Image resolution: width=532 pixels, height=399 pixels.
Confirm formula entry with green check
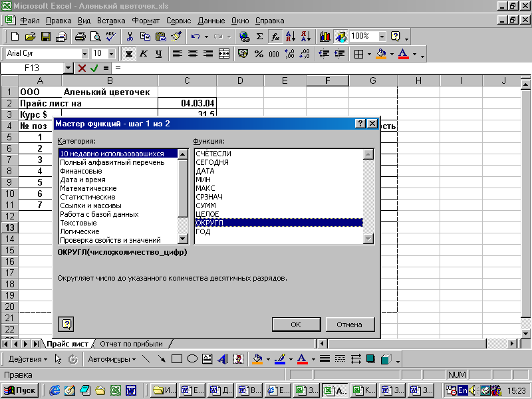tap(94, 68)
